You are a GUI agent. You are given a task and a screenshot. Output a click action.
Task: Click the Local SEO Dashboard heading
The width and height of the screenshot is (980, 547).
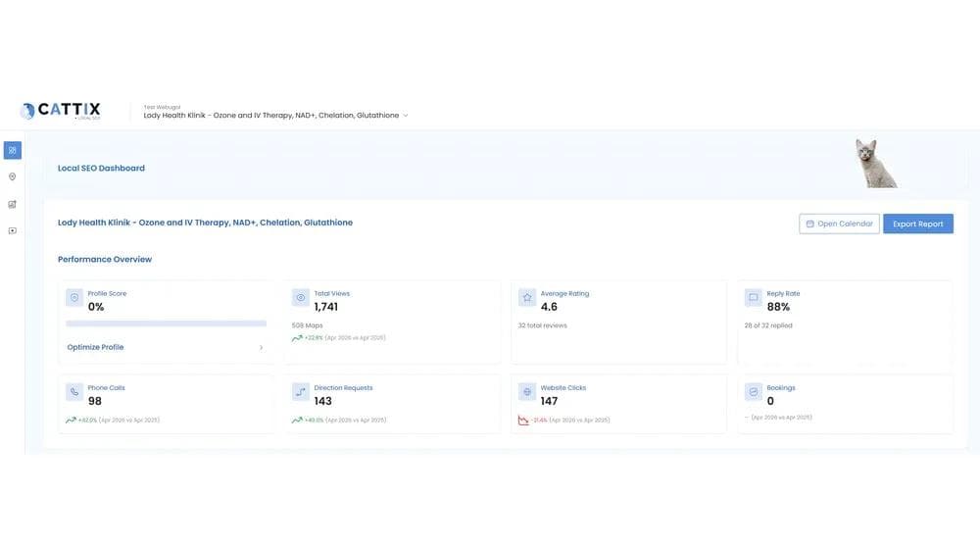click(101, 169)
